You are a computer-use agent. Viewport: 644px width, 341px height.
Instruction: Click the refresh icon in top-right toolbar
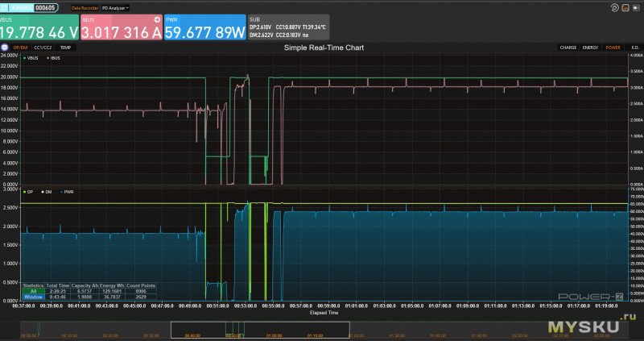coord(614,7)
